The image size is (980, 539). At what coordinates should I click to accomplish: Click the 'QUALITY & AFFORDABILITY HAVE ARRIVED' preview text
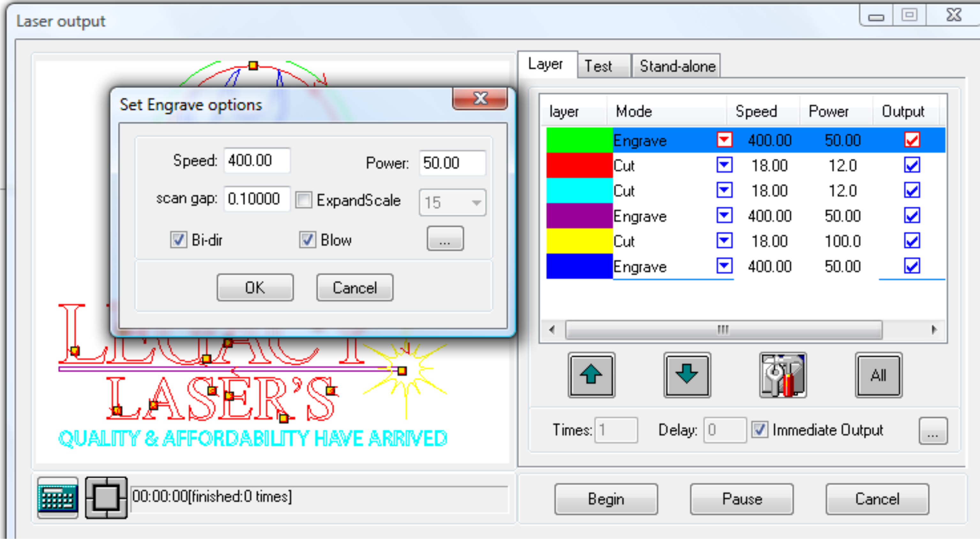click(253, 439)
